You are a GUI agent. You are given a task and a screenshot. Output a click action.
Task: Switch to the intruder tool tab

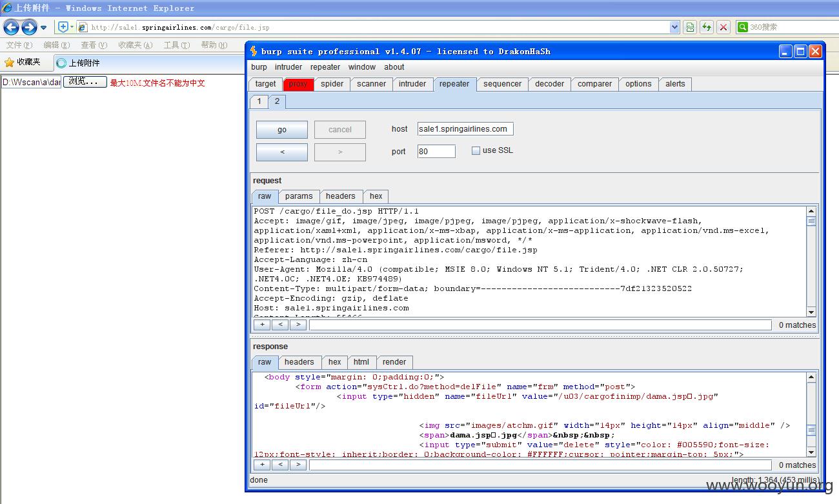tap(412, 84)
